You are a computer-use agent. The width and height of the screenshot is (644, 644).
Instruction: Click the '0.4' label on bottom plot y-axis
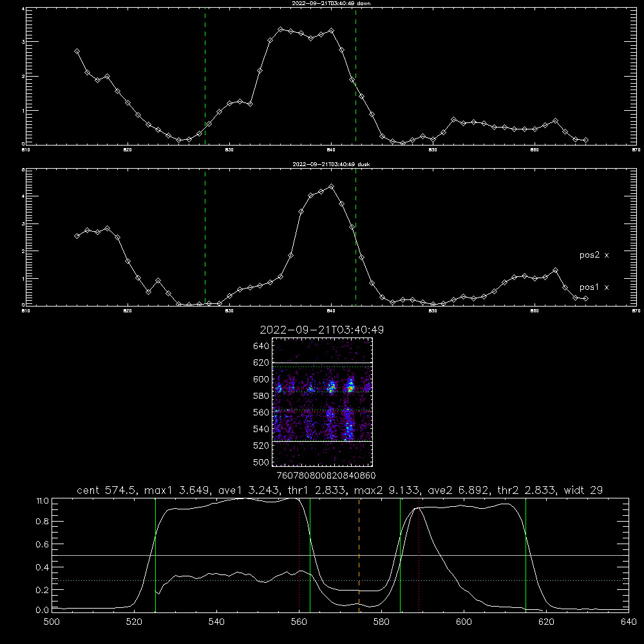[x=43, y=567]
